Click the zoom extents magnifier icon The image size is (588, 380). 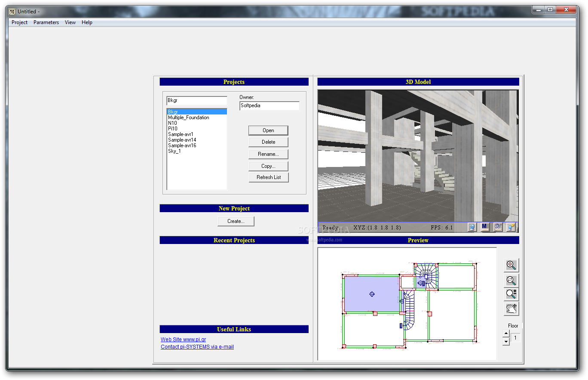(x=511, y=265)
